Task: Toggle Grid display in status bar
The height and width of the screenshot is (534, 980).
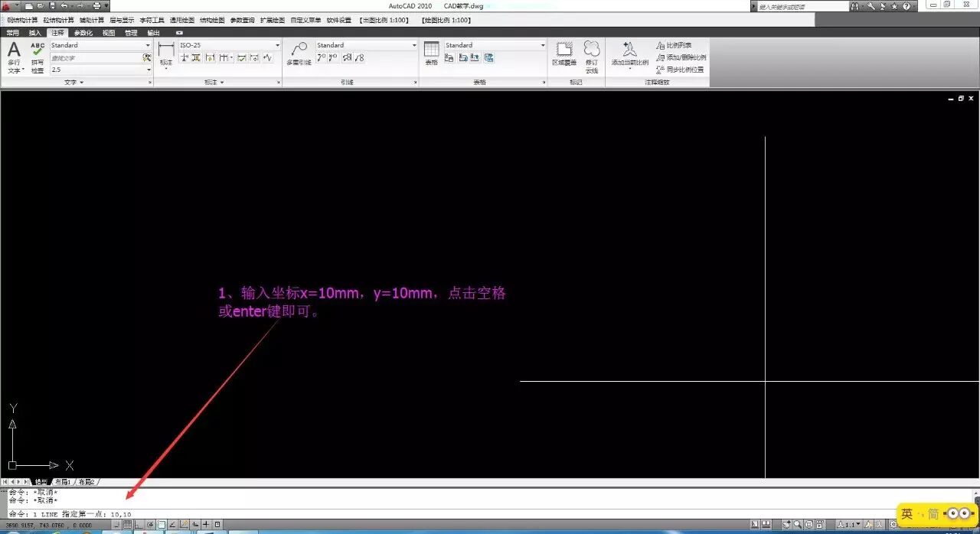Action: [x=127, y=524]
